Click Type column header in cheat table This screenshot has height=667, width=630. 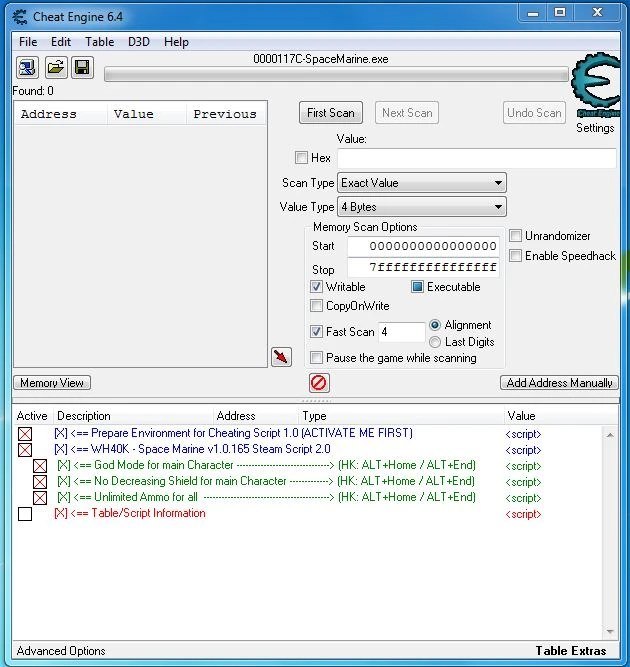click(x=401, y=416)
